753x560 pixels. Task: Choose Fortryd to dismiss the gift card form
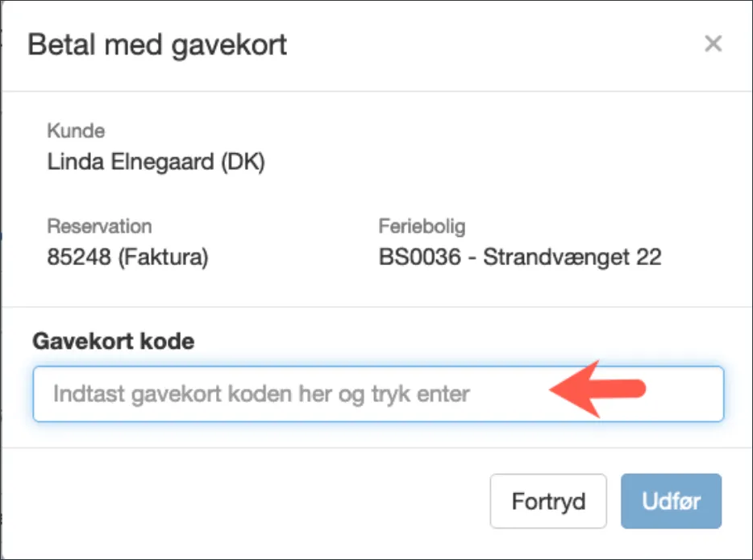click(548, 500)
